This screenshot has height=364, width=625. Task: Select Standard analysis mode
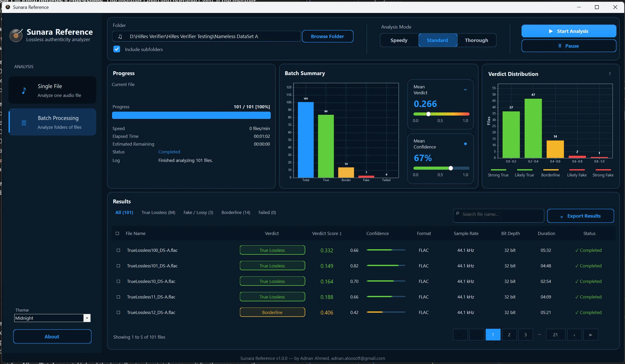[x=438, y=40]
